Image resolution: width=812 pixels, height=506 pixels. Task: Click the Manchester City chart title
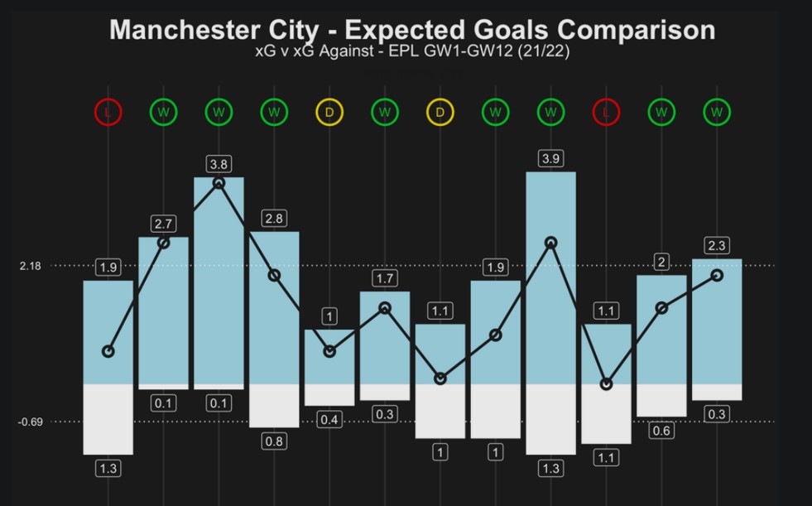[x=412, y=30]
